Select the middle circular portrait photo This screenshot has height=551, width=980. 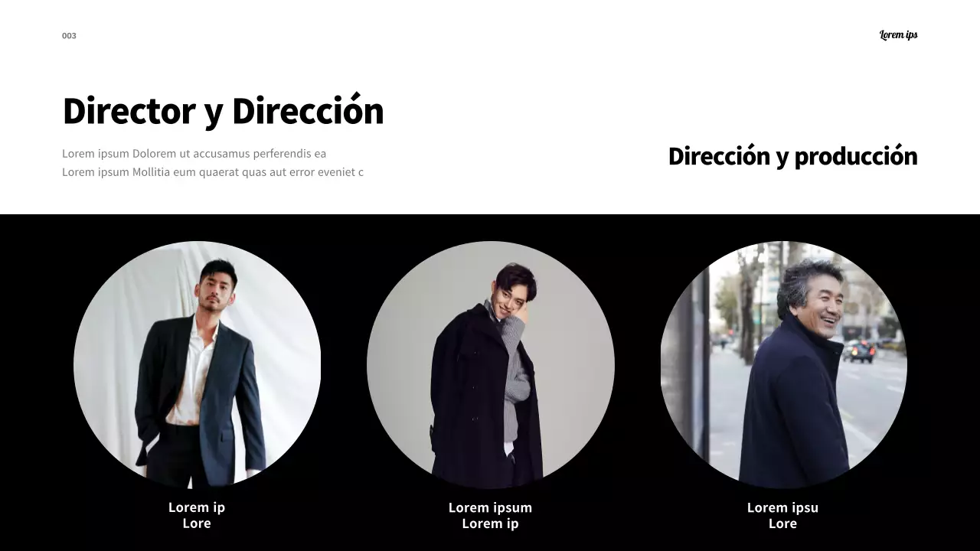[490, 365]
